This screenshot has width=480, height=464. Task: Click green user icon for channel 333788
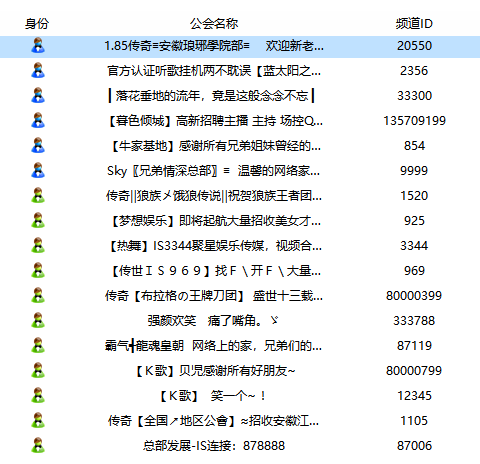pyautogui.click(x=38, y=321)
